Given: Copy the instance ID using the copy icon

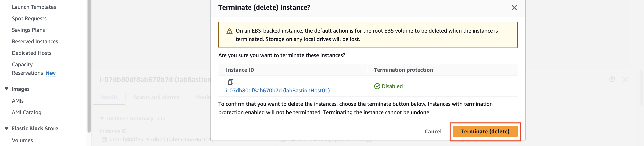Looking at the screenshot, I should click(x=230, y=82).
